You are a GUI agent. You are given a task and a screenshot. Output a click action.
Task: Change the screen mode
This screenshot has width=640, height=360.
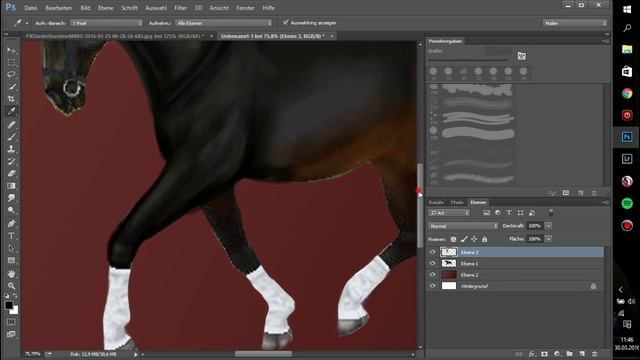11,334
